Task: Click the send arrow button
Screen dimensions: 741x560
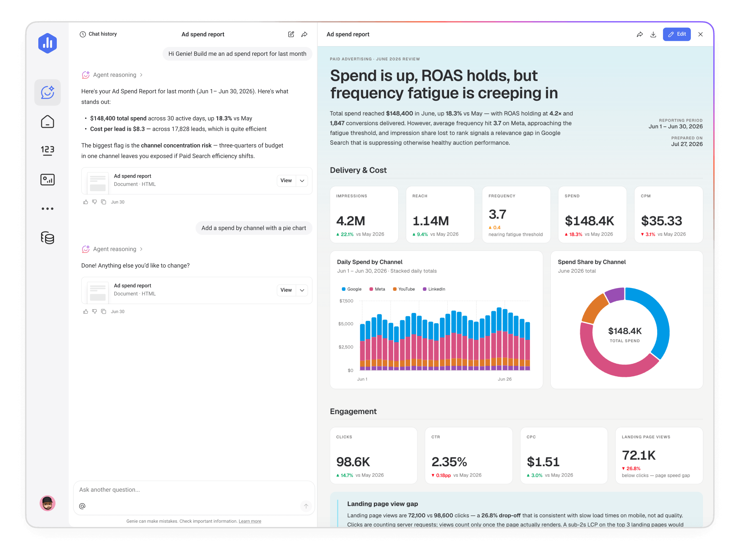Action: (x=306, y=506)
